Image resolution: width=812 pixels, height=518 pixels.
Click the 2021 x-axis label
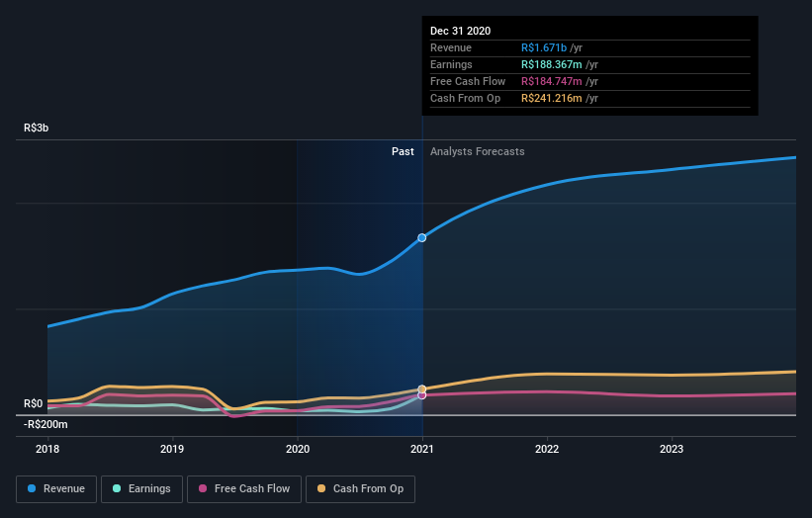click(422, 449)
